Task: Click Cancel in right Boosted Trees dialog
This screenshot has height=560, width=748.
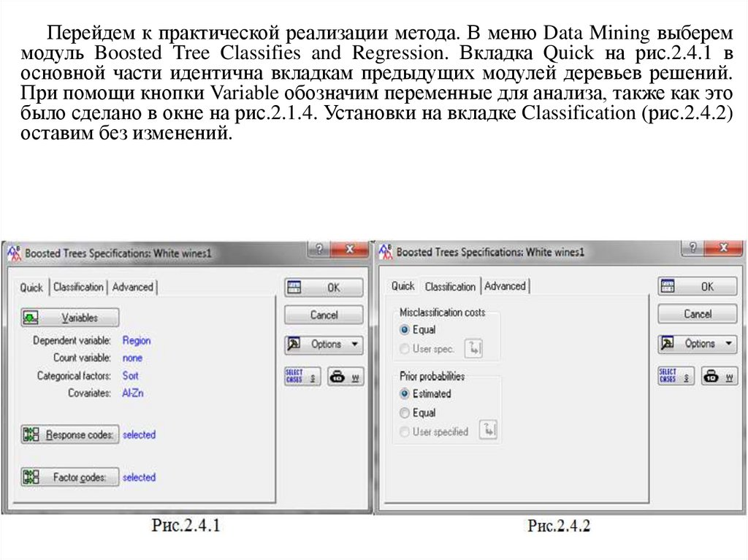Action: [697, 314]
